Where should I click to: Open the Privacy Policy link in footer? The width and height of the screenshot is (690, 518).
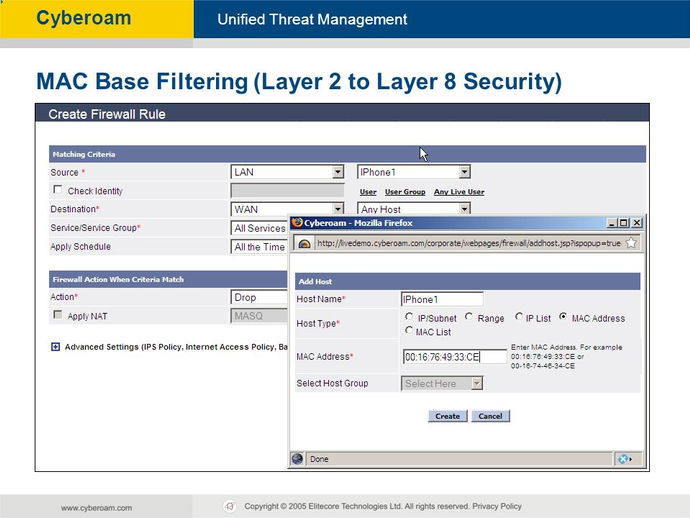coord(497,506)
